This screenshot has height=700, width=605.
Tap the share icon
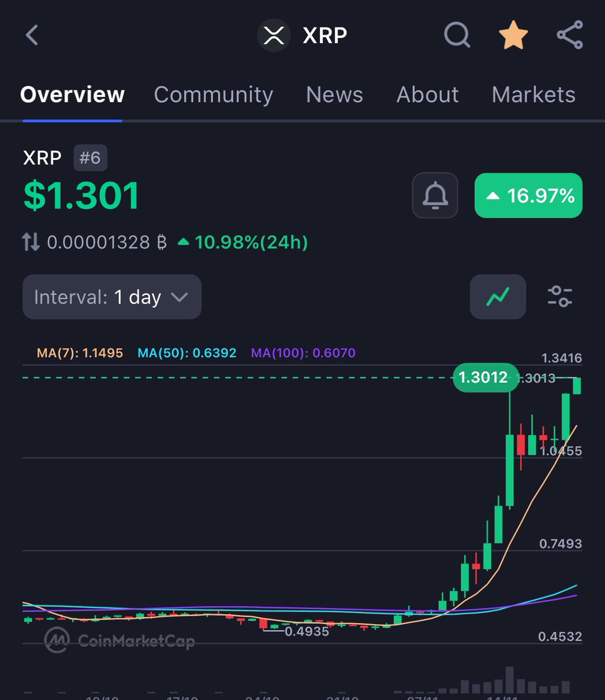click(x=569, y=35)
